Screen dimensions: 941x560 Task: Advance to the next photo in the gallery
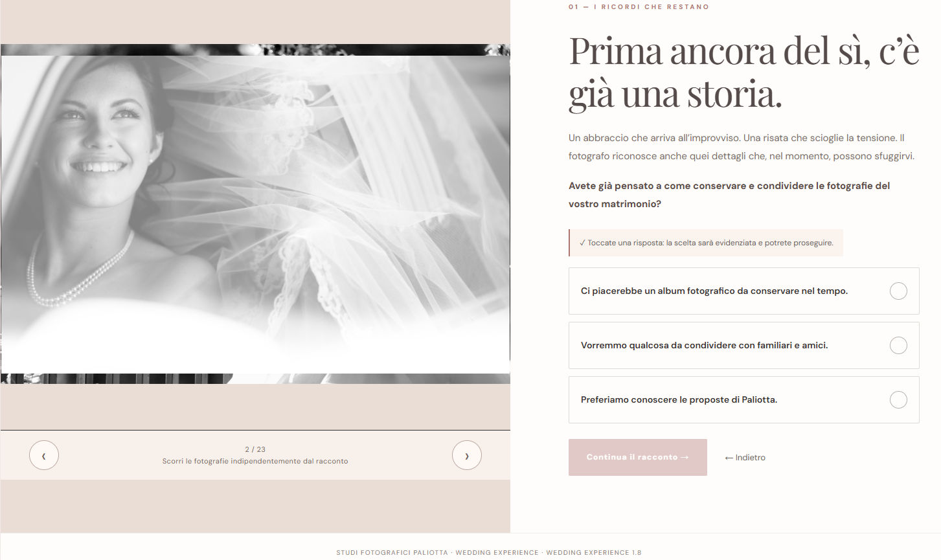[467, 455]
